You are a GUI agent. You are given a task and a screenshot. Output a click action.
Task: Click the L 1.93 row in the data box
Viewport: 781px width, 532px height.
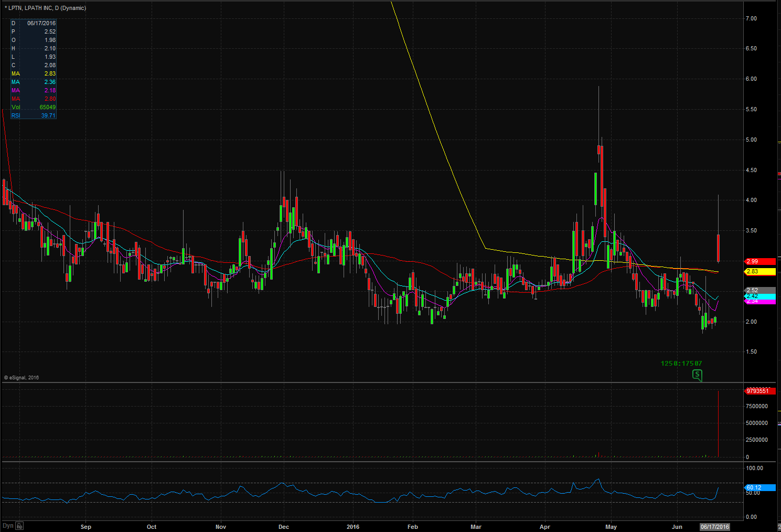[34, 57]
